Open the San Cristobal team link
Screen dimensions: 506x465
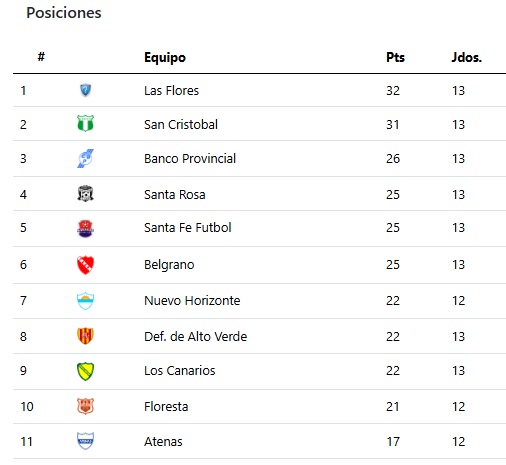181,125
